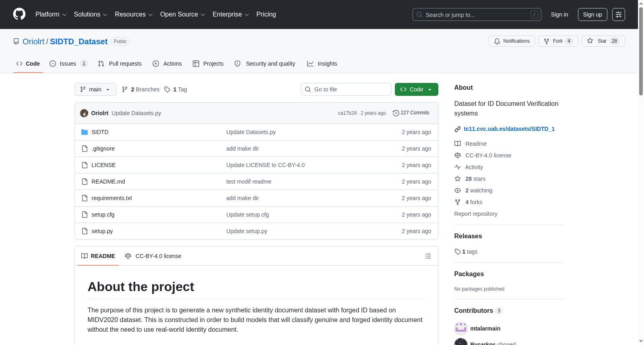Open the README.md file
Viewport: 644px width, 345px height.
(x=108, y=182)
